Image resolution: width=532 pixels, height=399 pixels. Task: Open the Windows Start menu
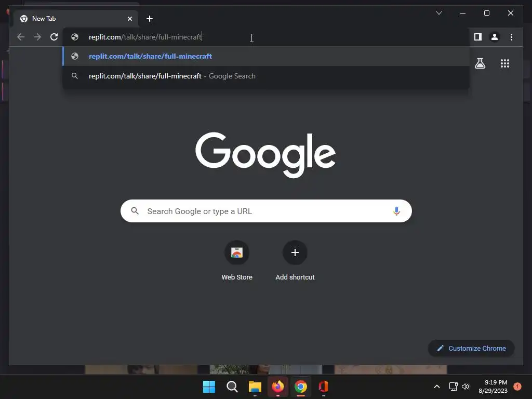coord(209,387)
